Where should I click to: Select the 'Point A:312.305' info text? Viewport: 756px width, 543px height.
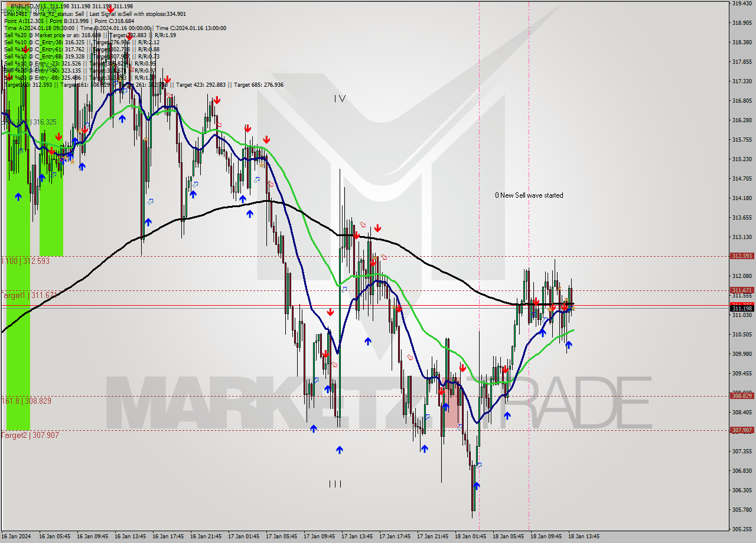tap(24, 21)
